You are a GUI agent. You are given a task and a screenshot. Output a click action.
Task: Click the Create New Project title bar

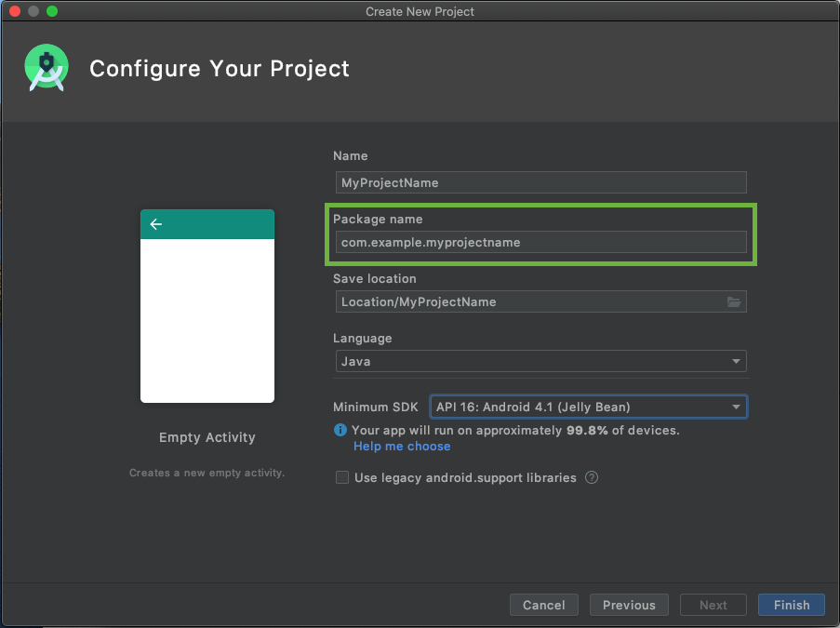tap(420, 11)
